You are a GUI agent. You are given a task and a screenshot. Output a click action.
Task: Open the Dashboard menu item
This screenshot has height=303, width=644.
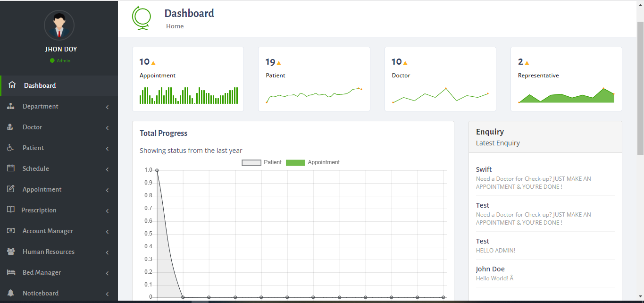40,85
